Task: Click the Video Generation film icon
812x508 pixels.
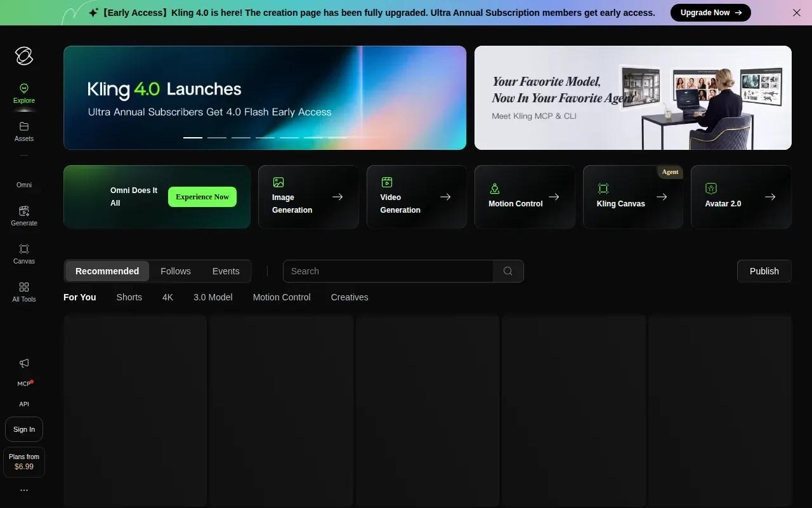Action: click(x=386, y=182)
